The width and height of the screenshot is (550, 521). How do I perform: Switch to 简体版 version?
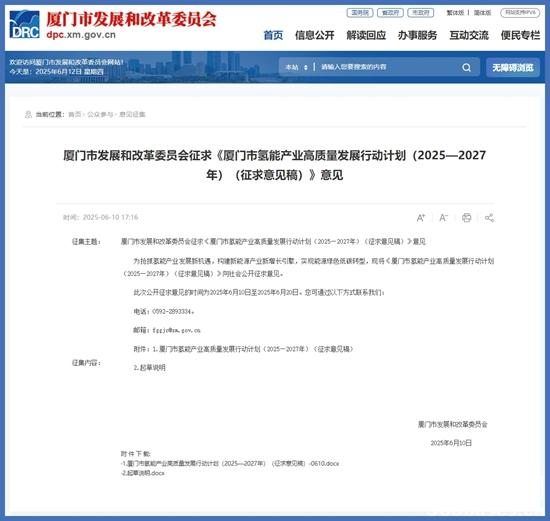482,13
